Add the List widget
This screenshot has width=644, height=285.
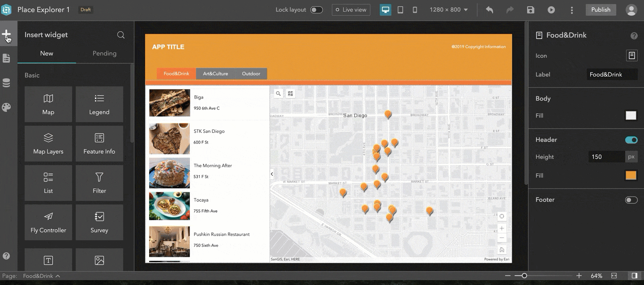point(48,183)
